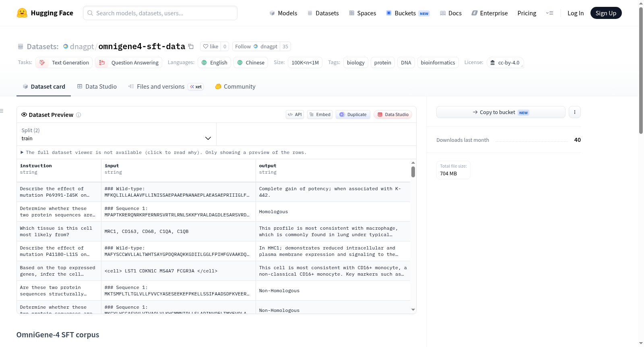Select the English language tag
The image size is (644, 347).
(x=215, y=62)
